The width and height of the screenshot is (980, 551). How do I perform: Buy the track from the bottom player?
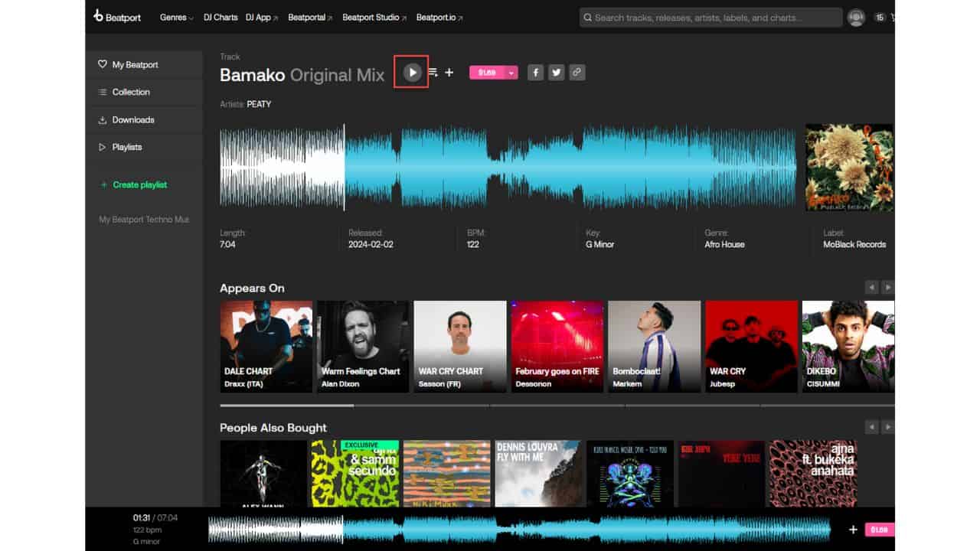click(x=880, y=530)
